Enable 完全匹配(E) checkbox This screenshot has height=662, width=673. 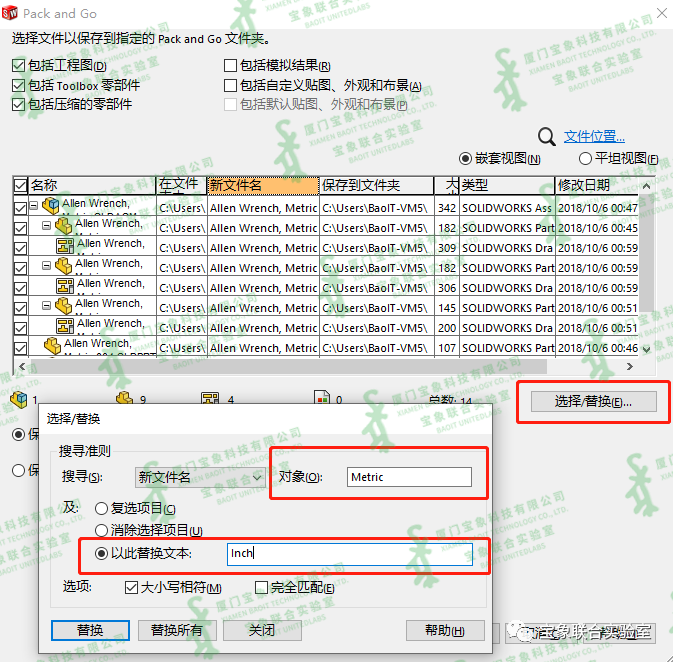point(261,587)
